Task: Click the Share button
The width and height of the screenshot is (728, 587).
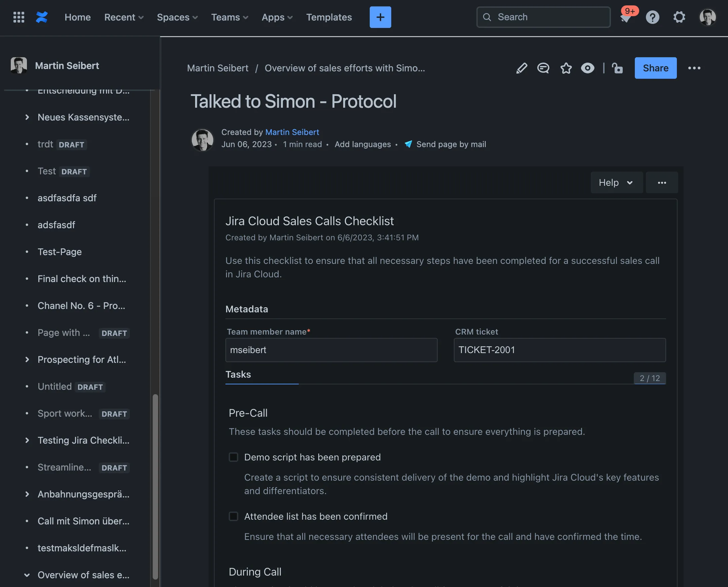Action: click(655, 68)
